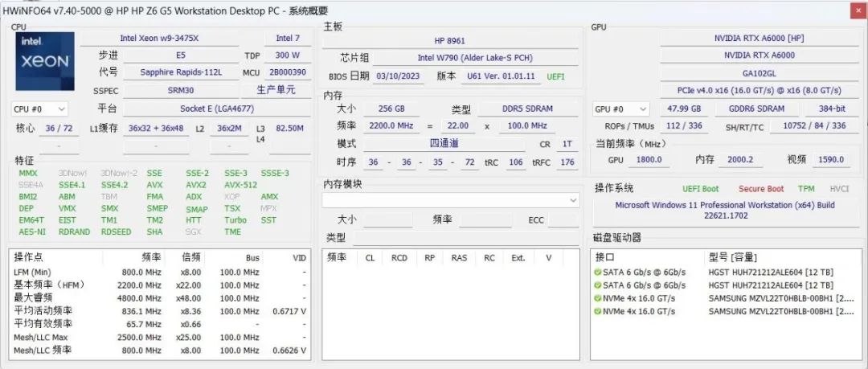
Task: Click the Intel Xeon w9-3475X name field
Action: (x=159, y=39)
